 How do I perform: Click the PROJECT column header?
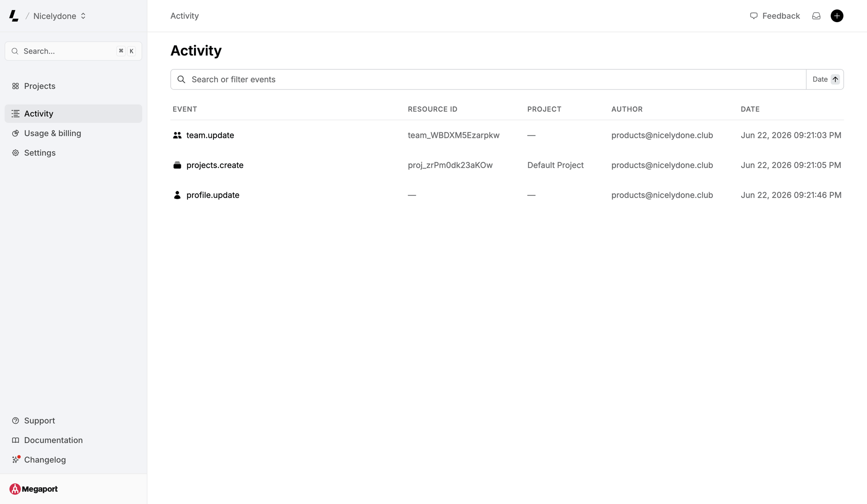click(544, 109)
